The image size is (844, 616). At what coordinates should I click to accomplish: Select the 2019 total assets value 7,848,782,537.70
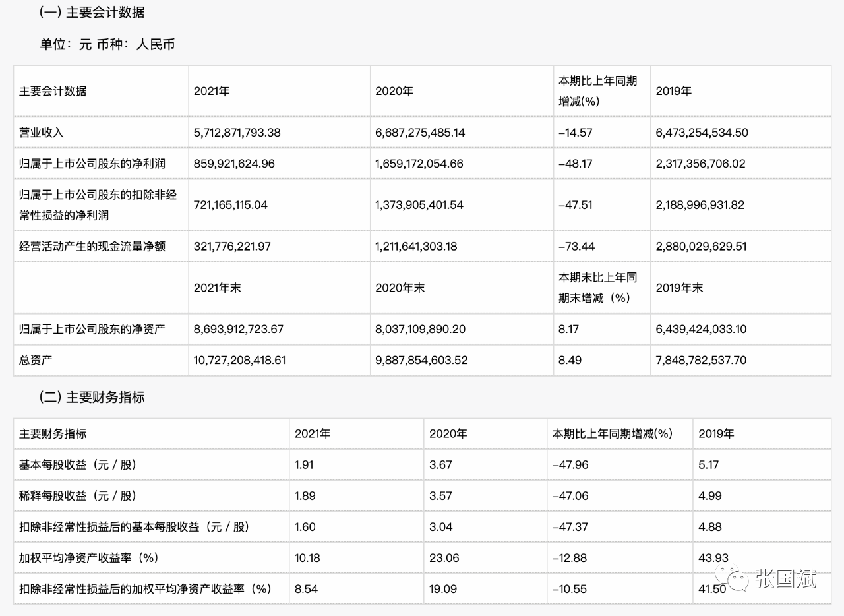[701, 360]
